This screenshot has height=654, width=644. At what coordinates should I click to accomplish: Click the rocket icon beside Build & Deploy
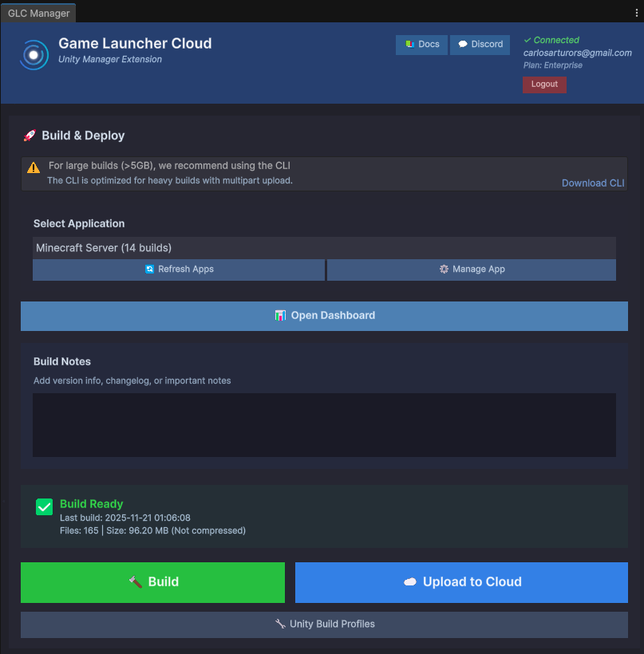(x=30, y=136)
